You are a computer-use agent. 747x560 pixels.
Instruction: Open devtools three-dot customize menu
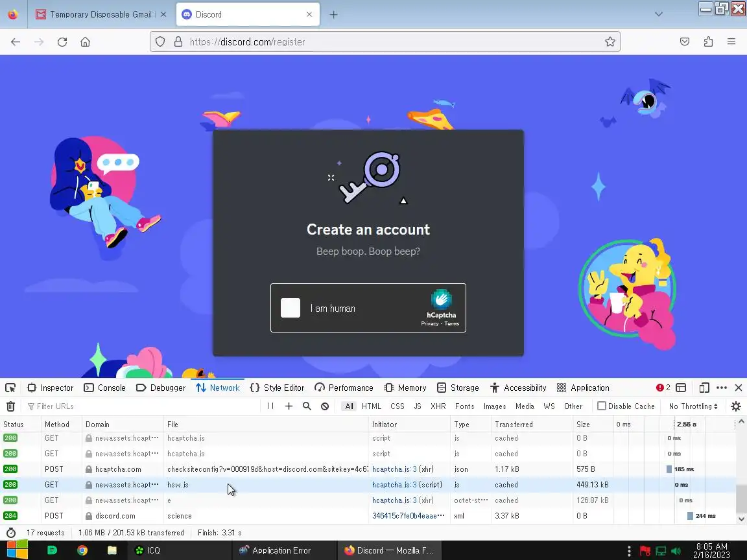pyautogui.click(x=722, y=388)
